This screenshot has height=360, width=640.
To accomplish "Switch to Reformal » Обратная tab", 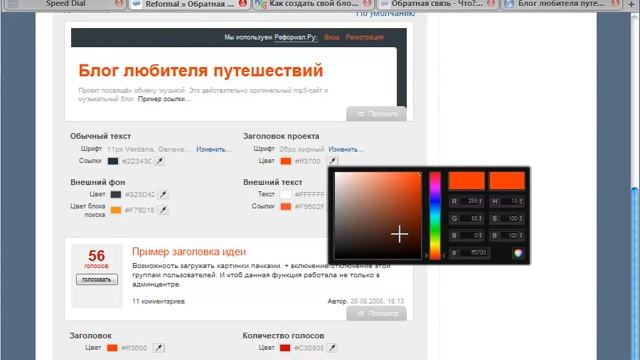I will [189, 4].
